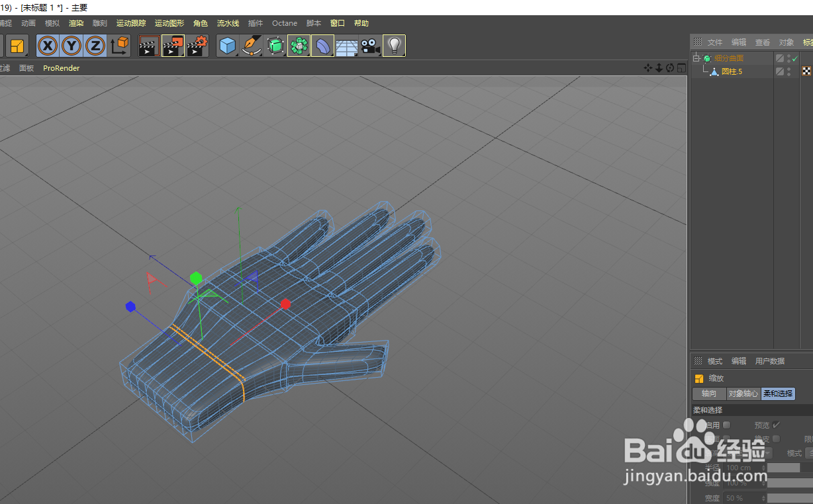Click the subdivision surface object icon in tree
The height and width of the screenshot is (504, 813).
tap(707, 58)
